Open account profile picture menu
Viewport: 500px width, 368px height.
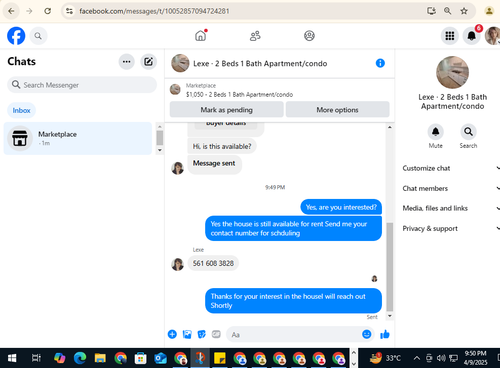coord(492,36)
